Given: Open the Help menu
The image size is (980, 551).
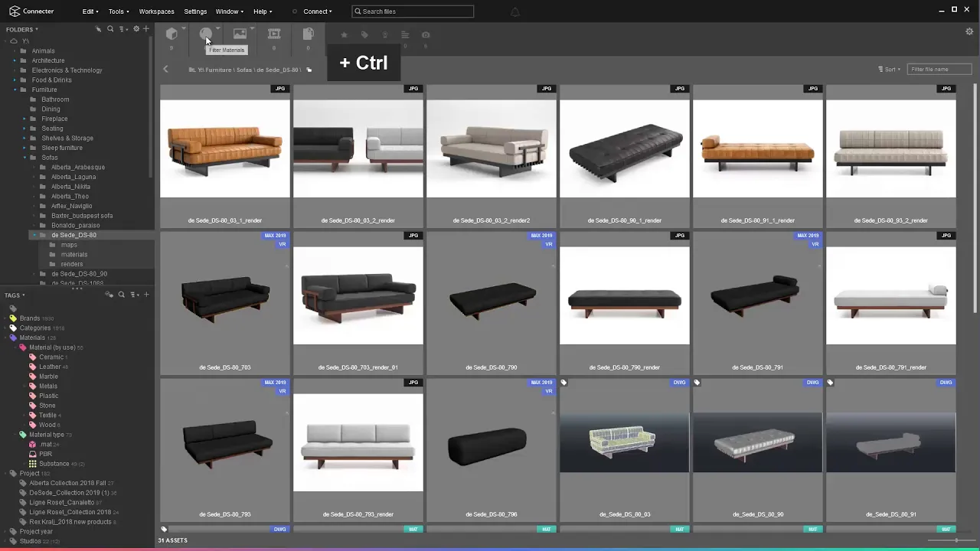Looking at the screenshot, I should click(263, 11).
